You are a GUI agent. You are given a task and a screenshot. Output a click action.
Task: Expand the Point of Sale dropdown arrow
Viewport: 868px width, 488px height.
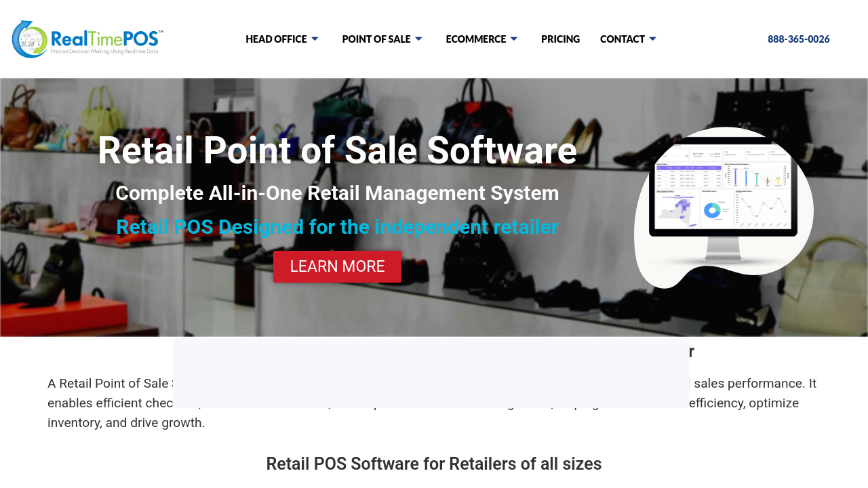[x=418, y=39]
